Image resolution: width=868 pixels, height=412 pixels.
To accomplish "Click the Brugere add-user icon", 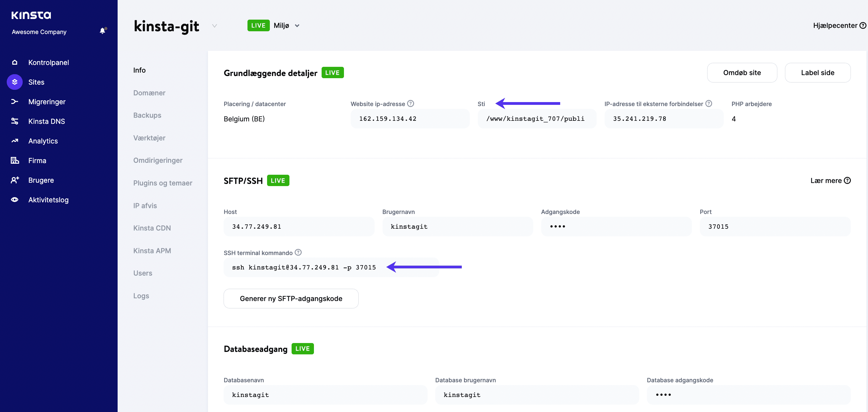I will pyautogui.click(x=14, y=180).
